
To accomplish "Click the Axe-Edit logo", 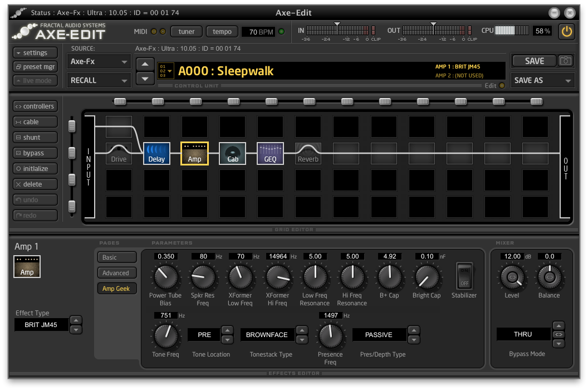I will (59, 32).
